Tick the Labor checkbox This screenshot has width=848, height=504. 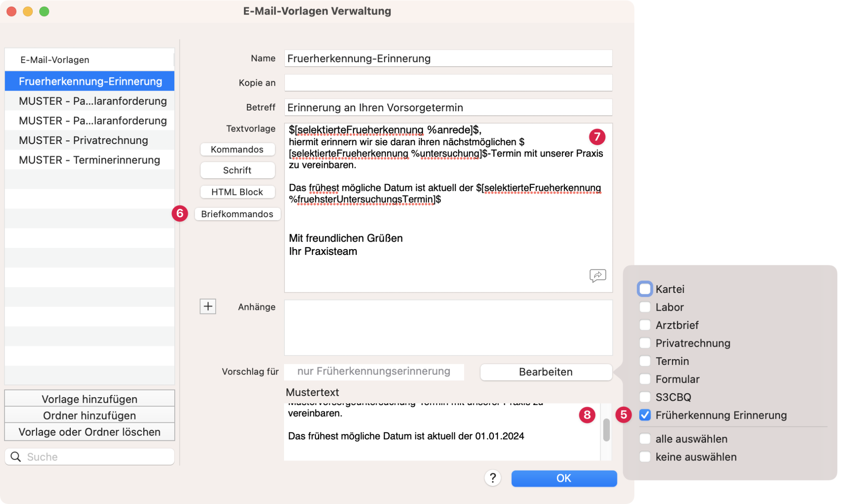[645, 307]
